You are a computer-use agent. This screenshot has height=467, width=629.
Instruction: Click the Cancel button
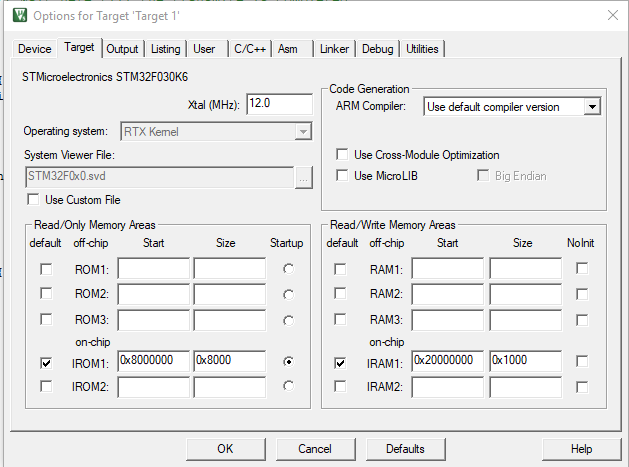(x=315, y=449)
